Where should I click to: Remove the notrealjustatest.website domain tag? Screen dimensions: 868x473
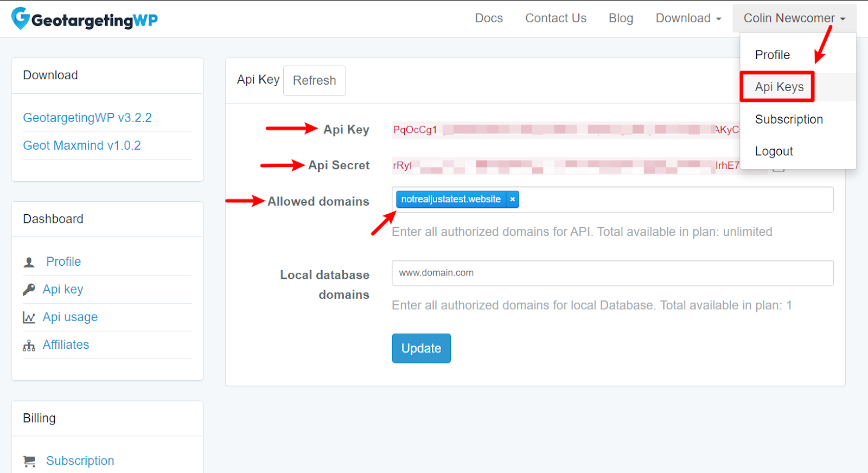click(x=512, y=200)
